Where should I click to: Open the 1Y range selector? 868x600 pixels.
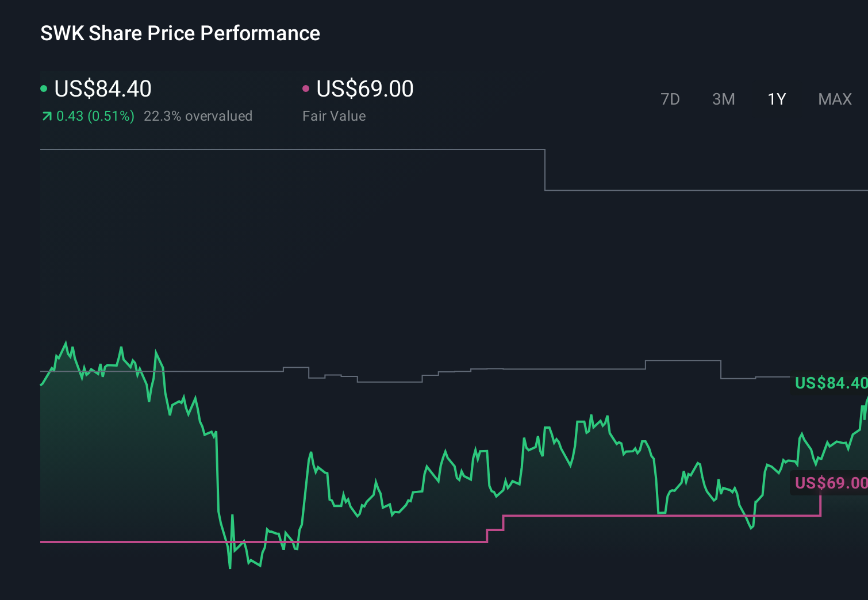point(776,99)
